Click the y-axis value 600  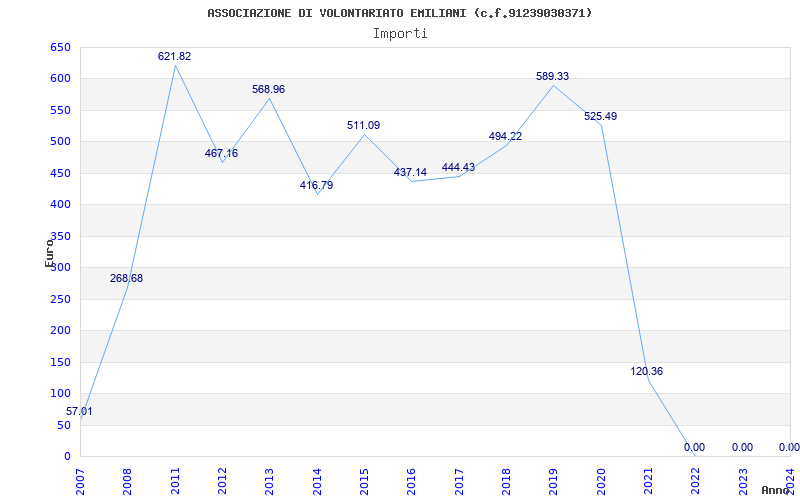[60, 79]
